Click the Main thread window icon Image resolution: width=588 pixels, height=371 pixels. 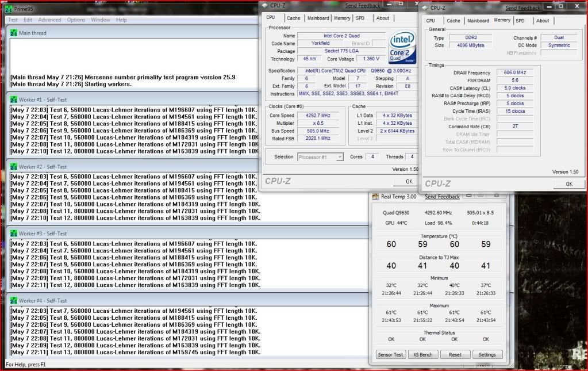pyautogui.click(x=14, y=33)
